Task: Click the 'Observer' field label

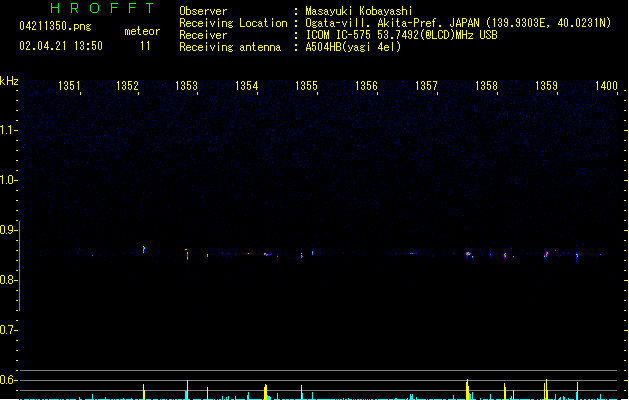Action: [203, 11]
